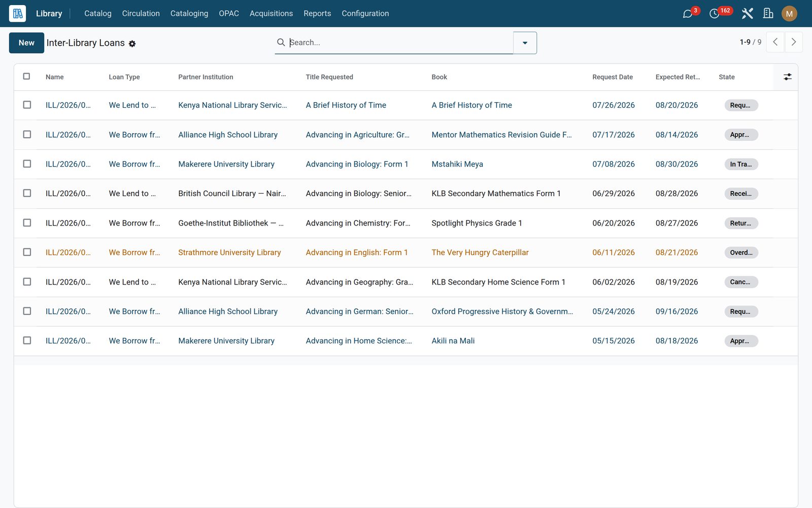Open the Reports menu

coord(317,14)
